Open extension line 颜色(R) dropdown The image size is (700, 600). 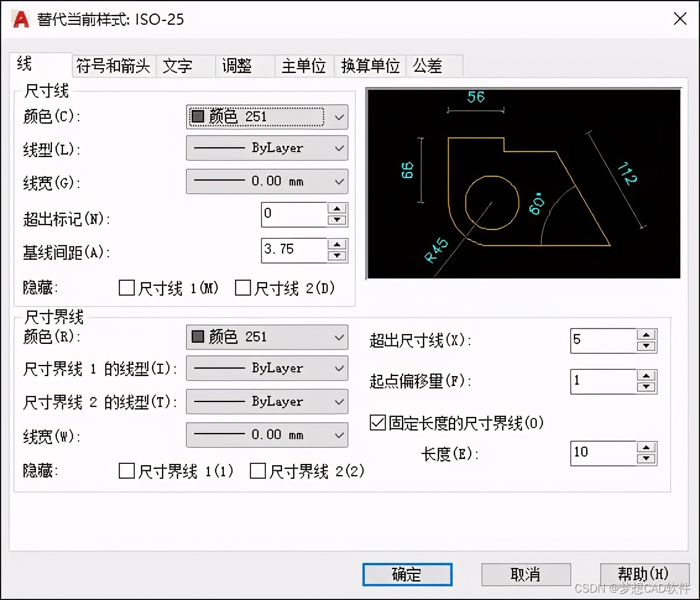267,337
